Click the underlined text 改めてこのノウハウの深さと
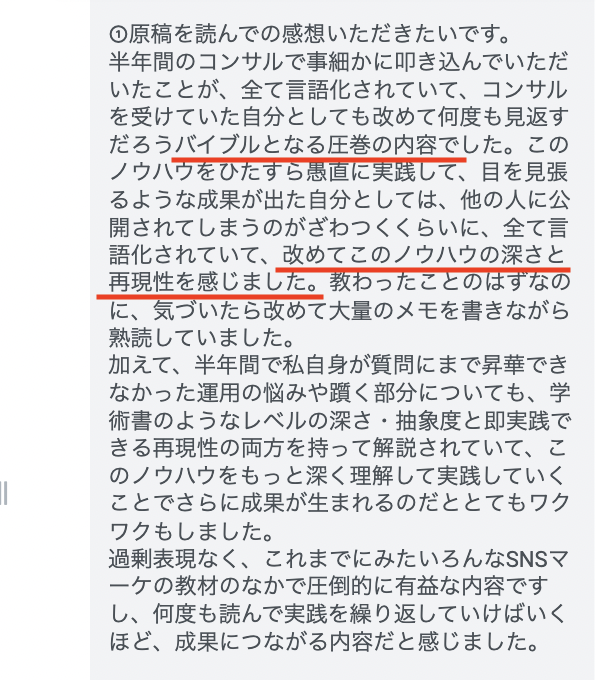 coord(424,255)
